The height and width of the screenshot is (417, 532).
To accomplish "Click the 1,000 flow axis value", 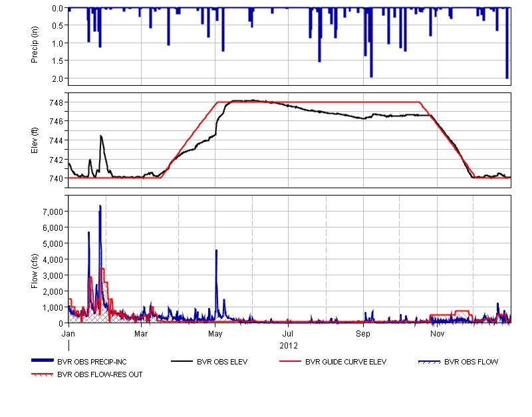I will point(53,307).
